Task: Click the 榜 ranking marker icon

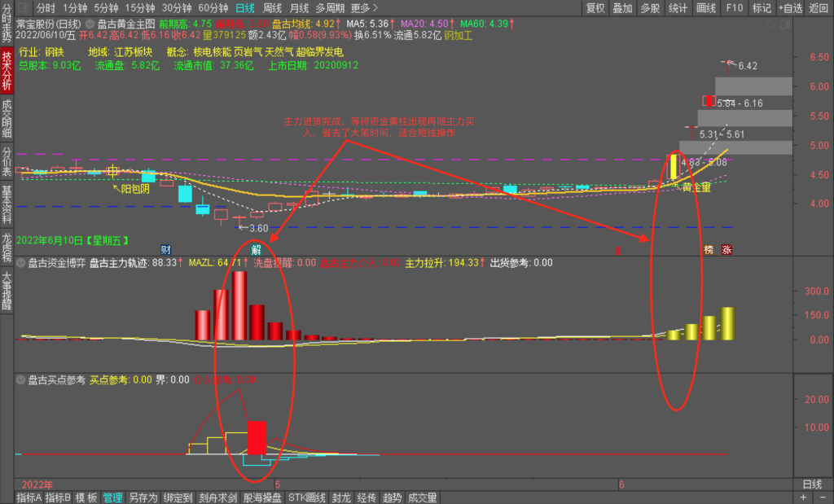Action: coord(709,250)
